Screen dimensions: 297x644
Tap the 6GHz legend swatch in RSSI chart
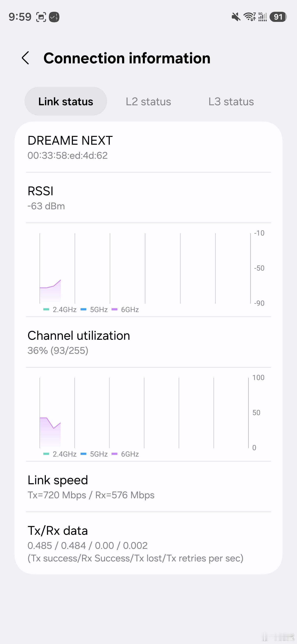[x=114, y=309]
